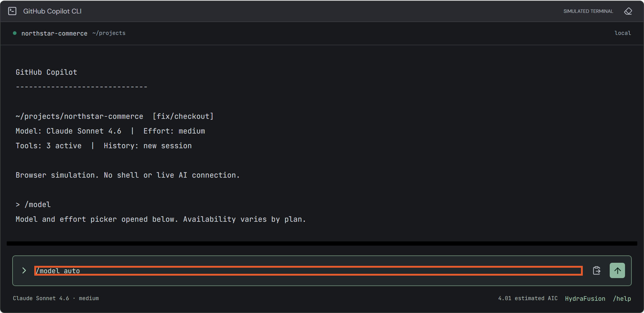Click the '4.01 estimated AIC' footer text

528,298
